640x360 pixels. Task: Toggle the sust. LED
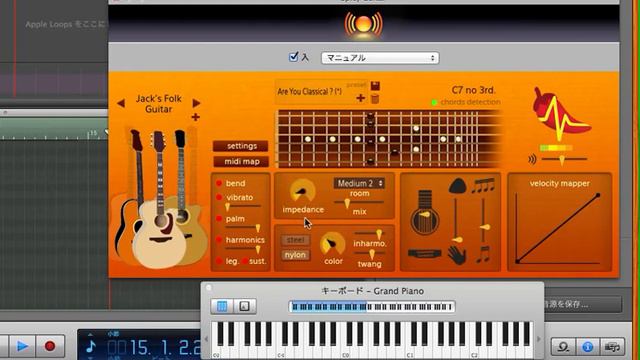[244, 261]
